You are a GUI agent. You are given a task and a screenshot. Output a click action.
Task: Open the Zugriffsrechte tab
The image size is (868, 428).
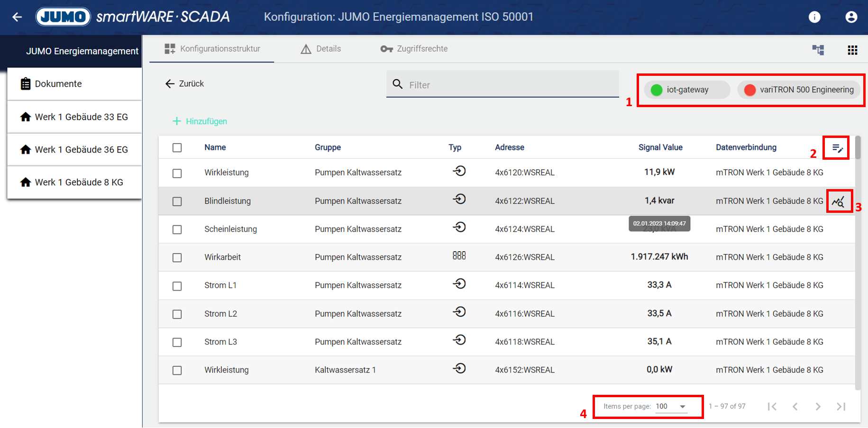[414, 49]
